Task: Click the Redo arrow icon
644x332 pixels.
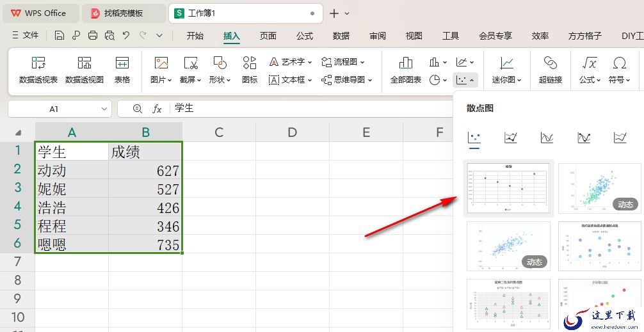Action: (143, 35)
